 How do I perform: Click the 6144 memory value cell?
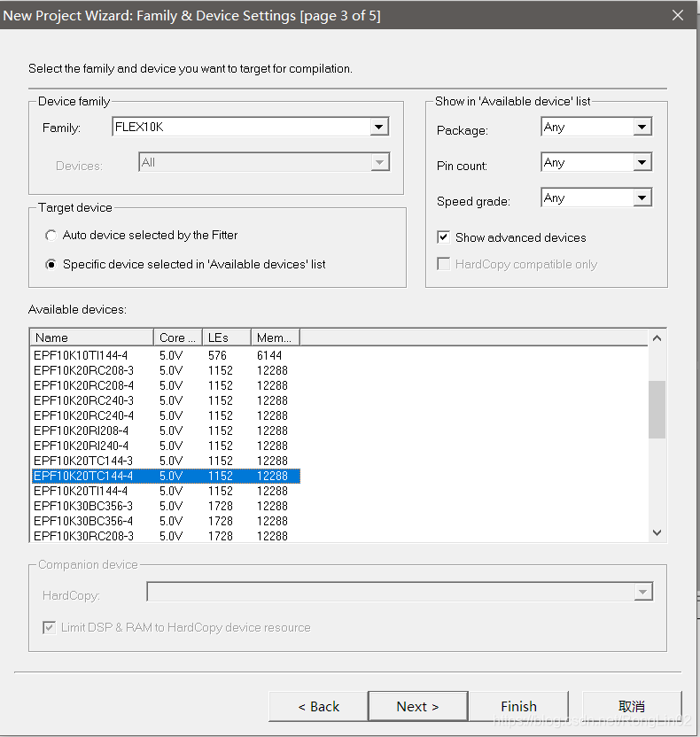tap(269, 355)
